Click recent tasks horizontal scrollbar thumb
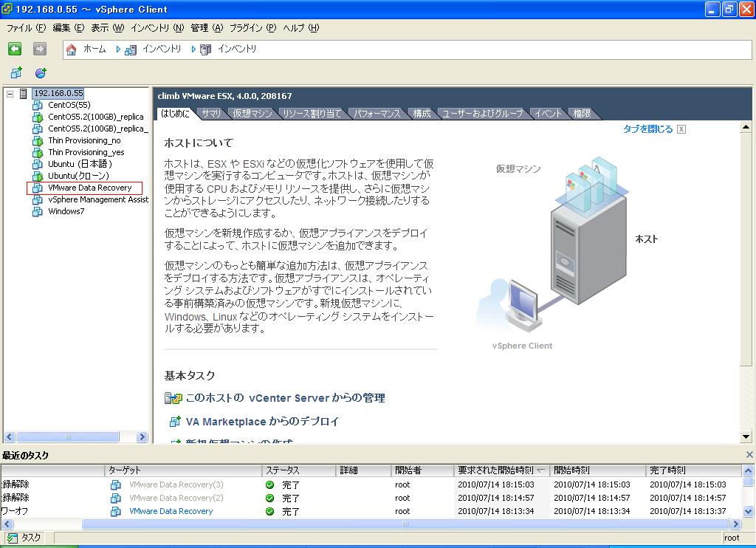 pyautogui.click(x=405, y=524)
